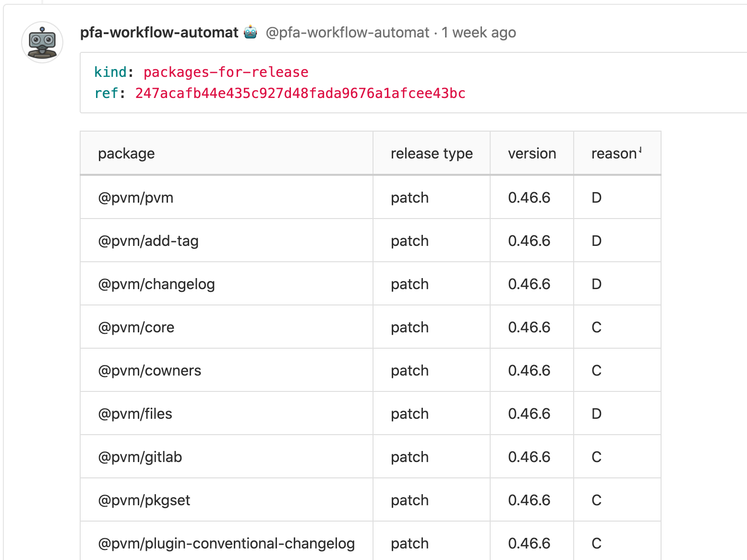
Task: Open @pfa-workflow-automat username handle
Action: [x=347, y=33]
